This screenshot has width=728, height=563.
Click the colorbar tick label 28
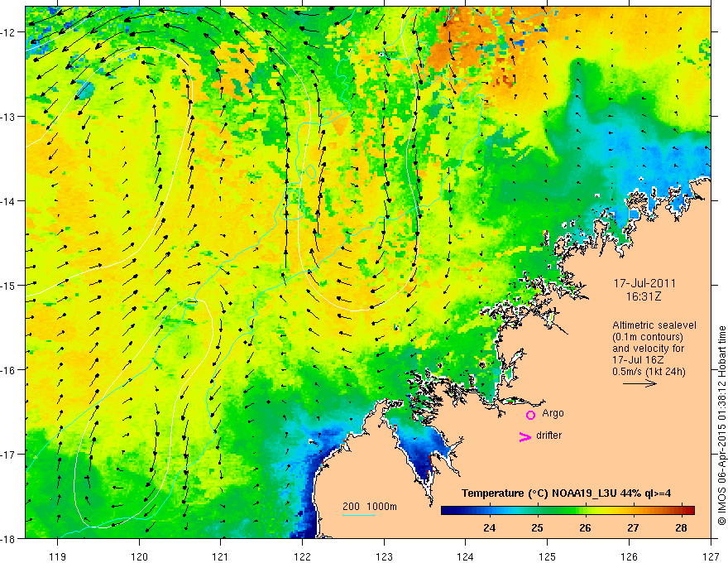coord(681,527)
